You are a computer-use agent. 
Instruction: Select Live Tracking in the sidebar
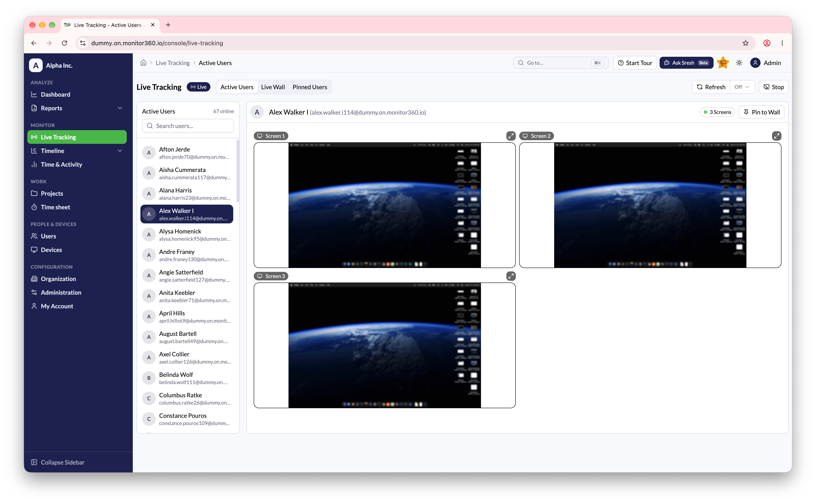pos(77,137)
